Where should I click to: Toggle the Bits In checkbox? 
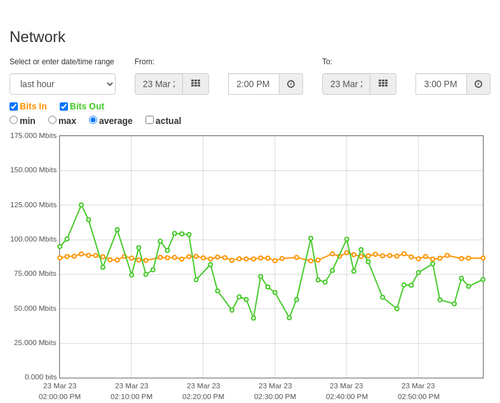point(14,106)
